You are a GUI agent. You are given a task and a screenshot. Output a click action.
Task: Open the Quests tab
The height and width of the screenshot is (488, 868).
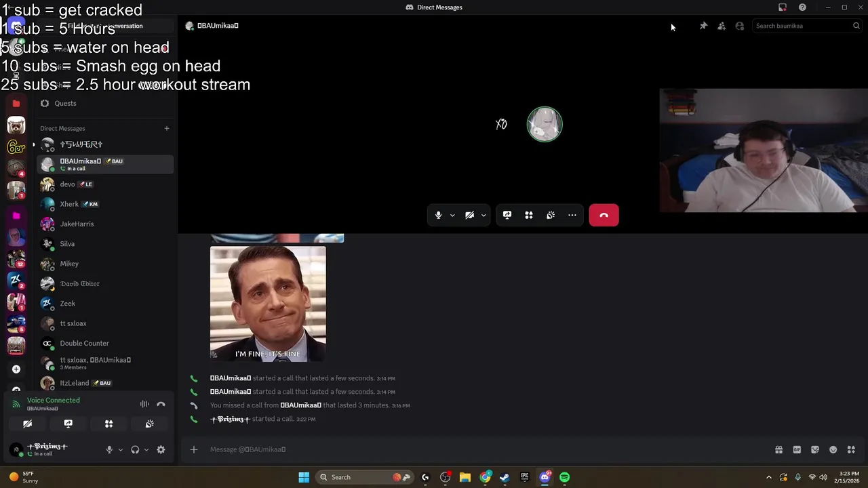[x=105, y=103]
